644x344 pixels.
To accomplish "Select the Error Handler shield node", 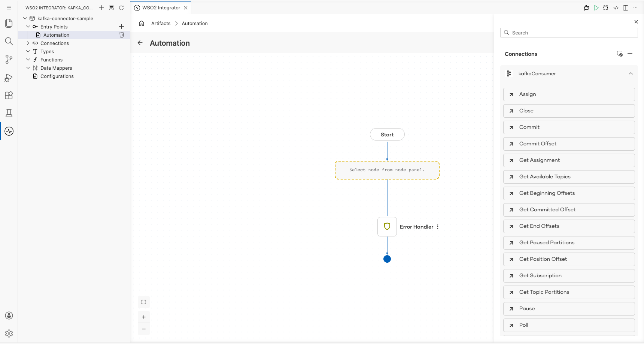I will (x=387, y=227).
